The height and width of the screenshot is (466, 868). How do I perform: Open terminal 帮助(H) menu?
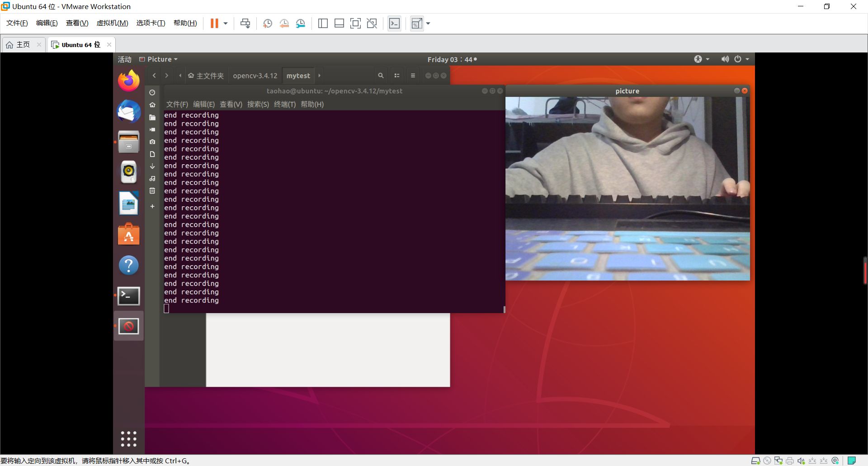(312, 105)
